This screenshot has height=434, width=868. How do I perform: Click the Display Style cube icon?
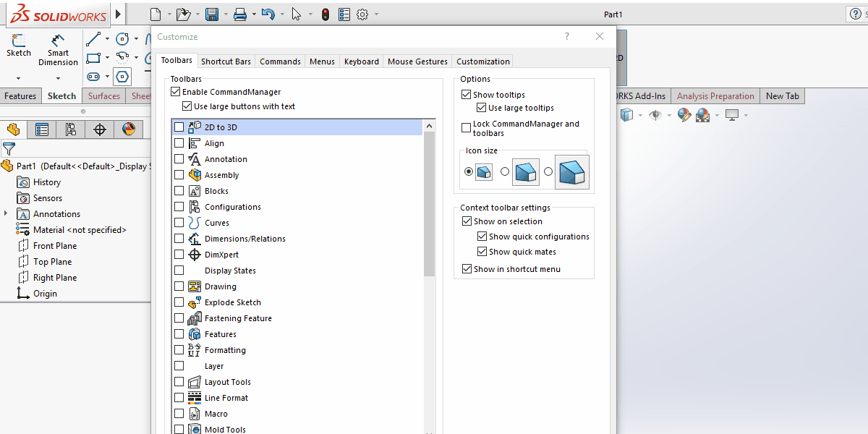click(626, 115)
